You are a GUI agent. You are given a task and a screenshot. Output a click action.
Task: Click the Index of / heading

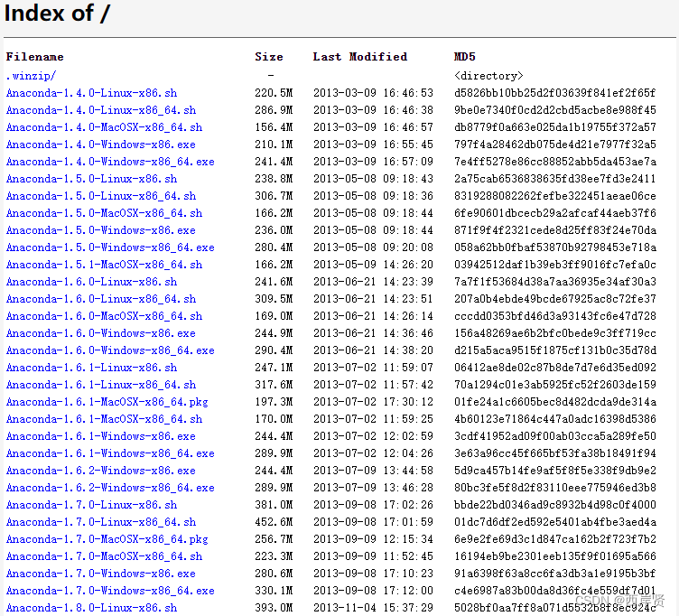coord(57,13)
